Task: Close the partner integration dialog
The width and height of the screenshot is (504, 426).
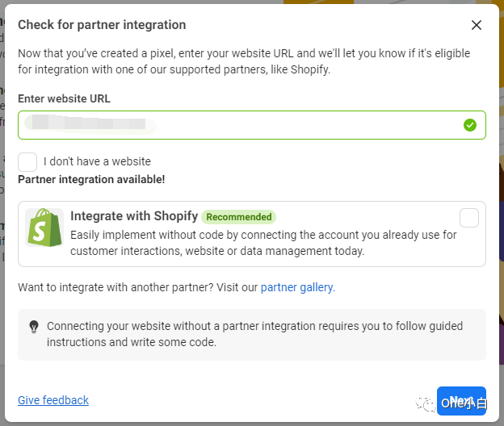Action: 476,25
